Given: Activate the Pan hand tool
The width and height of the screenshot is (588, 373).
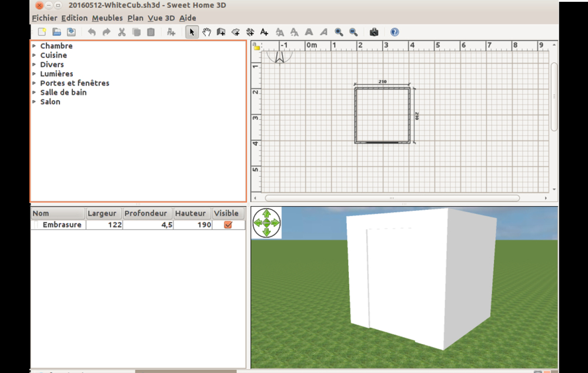Looking at the screenshot, I should coord(206,32).
